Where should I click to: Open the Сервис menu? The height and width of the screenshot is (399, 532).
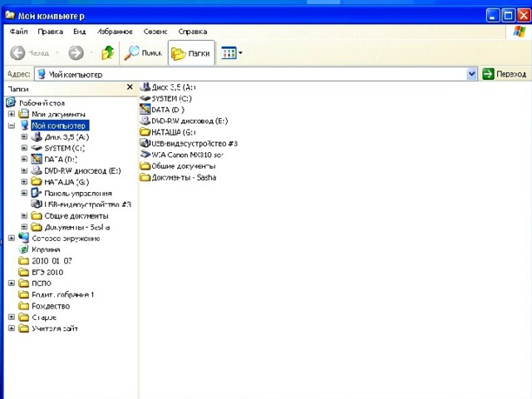[x=155, y=32]
